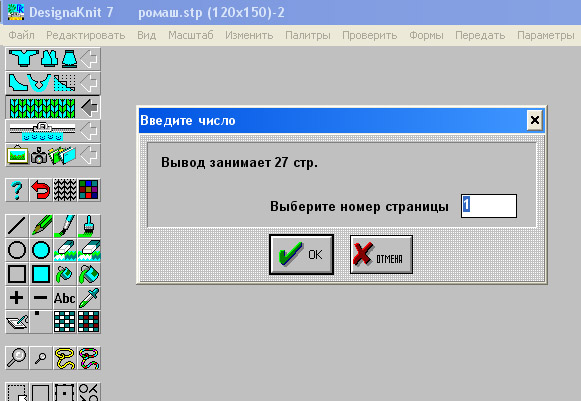Cancel the dialog with Отмена button
Screen dimensions: 581x401
pyautogui.click(x=381, y=254)
